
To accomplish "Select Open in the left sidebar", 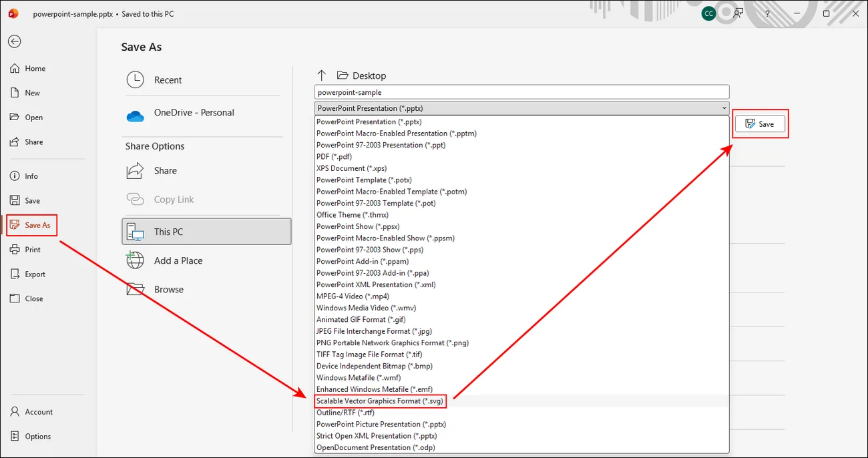I will point(27,118).
